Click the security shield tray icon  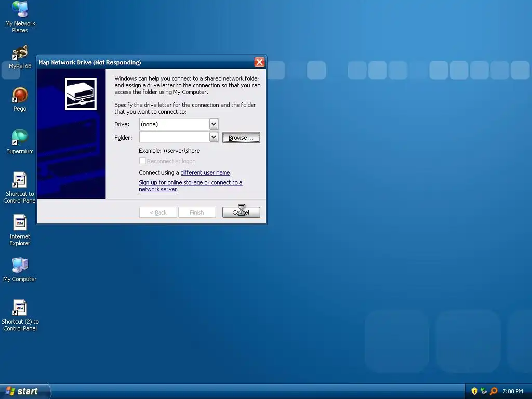coord(474,391)
